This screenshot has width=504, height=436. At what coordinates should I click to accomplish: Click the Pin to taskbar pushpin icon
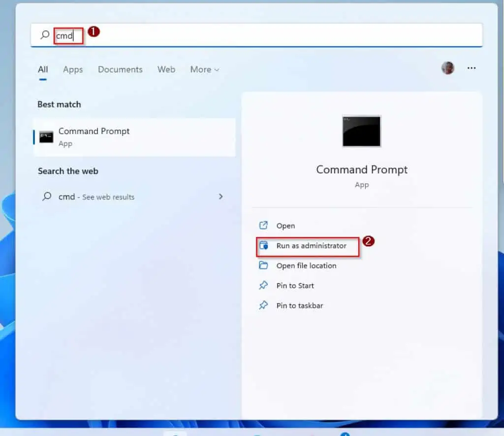(263, 305)
